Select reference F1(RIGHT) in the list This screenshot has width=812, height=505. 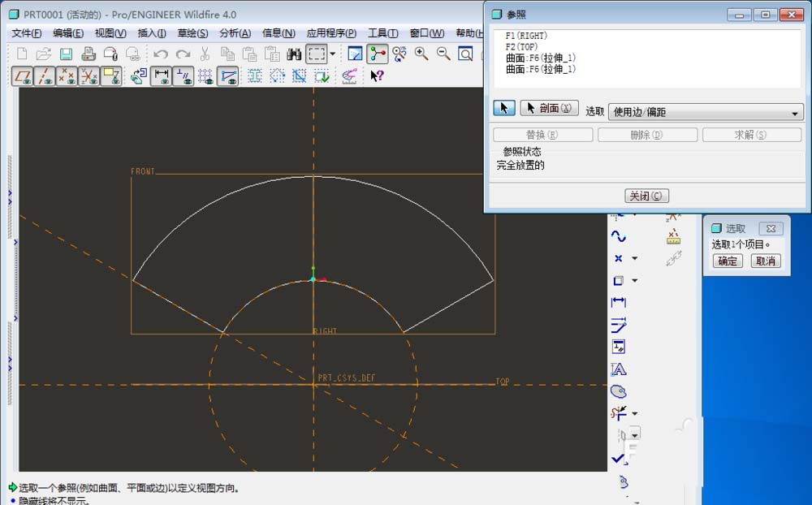click(x=526, y=36)
